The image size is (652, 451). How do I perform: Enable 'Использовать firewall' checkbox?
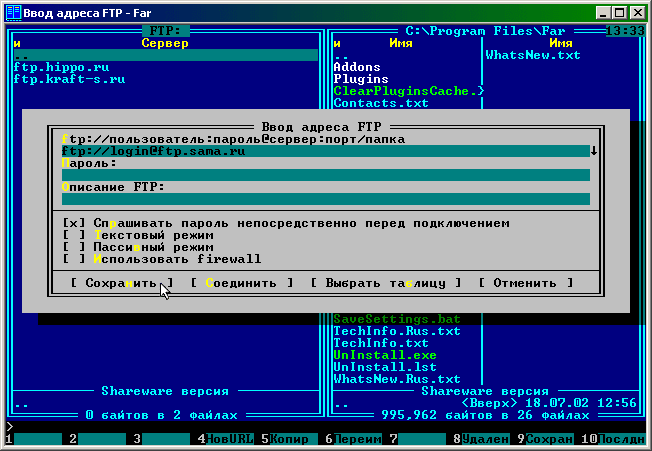74,259
